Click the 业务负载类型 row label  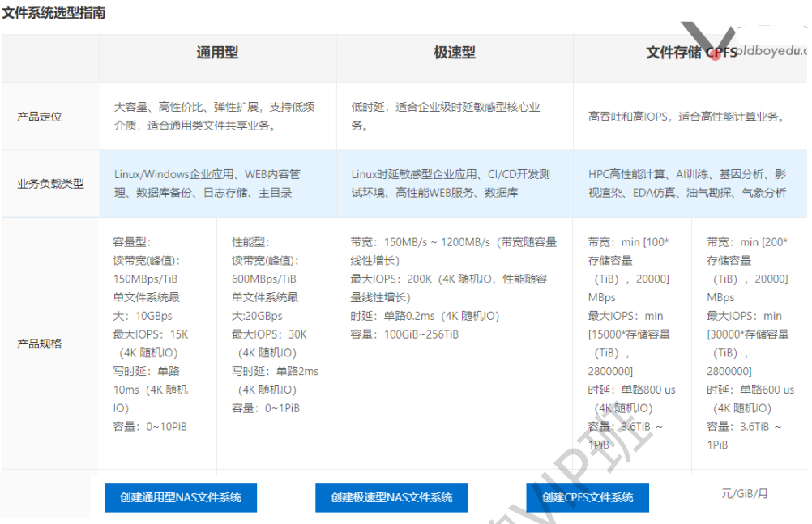[x=50, y=184]
